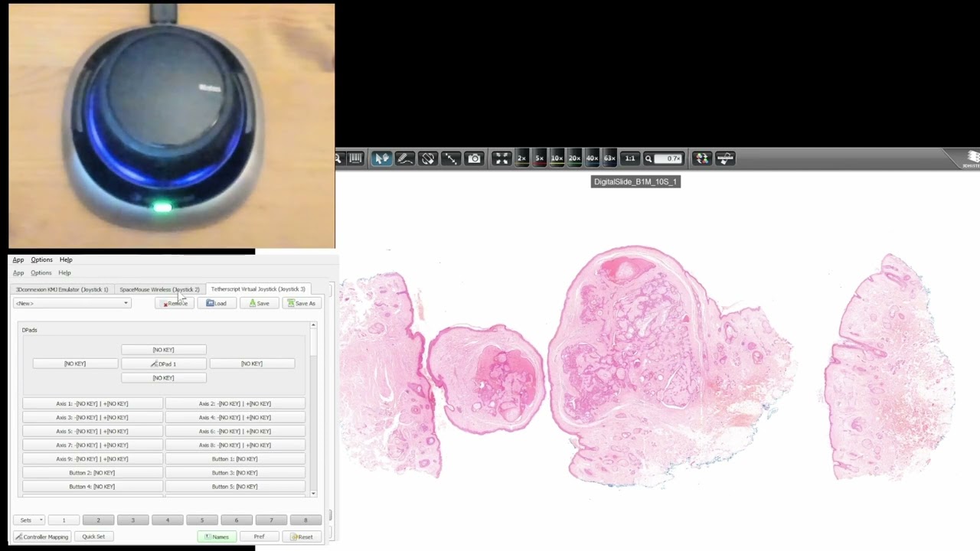The width and height of the screenshot is (980, 551).
Task: Open the color adjustment tool icon
Action: tap(701, 158)
